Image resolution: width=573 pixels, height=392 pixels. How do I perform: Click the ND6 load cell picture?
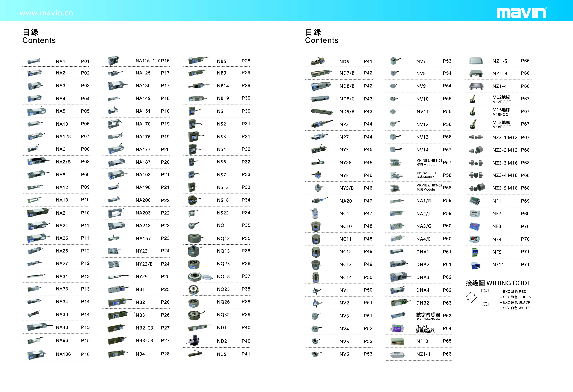[x=317, y=61]
